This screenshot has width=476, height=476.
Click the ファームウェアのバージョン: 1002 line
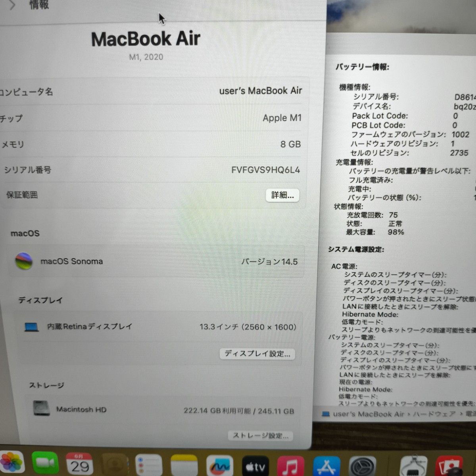[410, 134]
